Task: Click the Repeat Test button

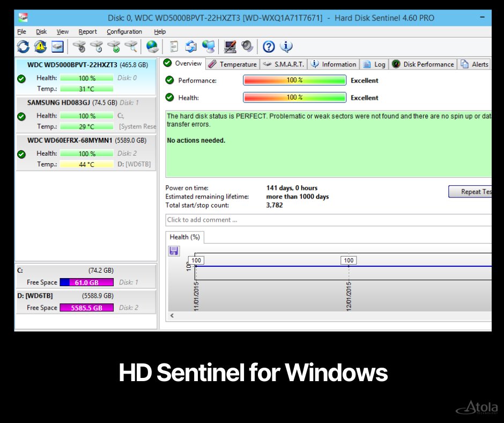Action: click(470, 192)
